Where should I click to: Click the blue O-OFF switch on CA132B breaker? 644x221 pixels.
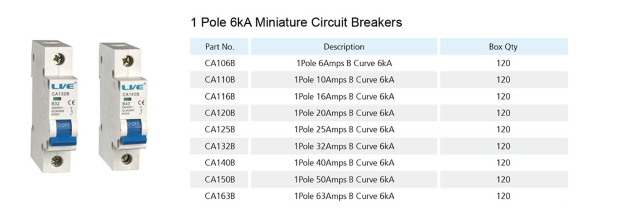[64, 133]
